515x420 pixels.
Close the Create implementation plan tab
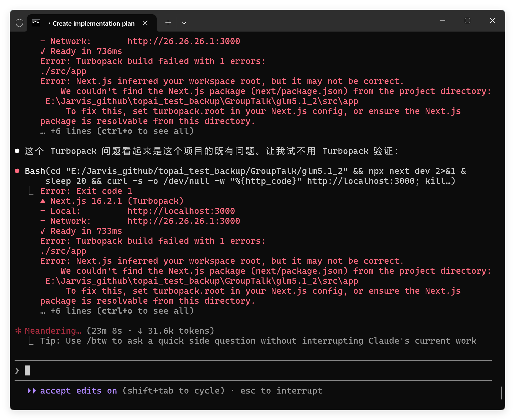point(145,23)
